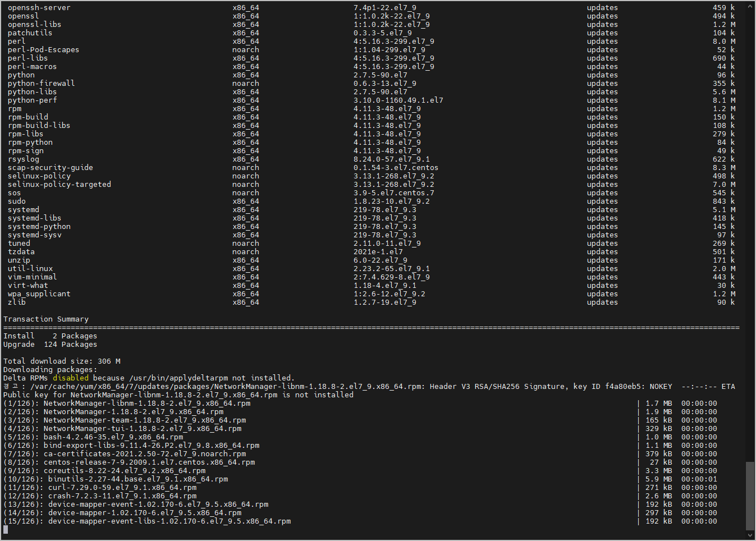Screen dimensions: 756x541
Task: Click the 'Install 2 Packages' line
Action: tap(51, 336)
